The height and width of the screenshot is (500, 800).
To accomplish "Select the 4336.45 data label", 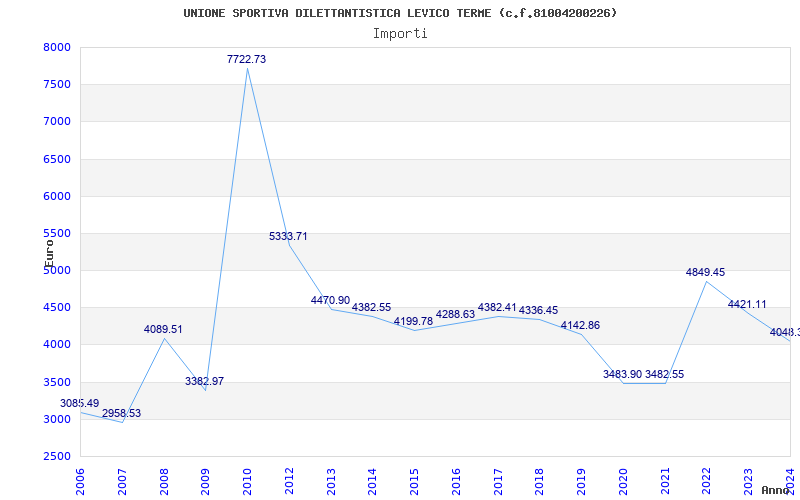I will (x=538, y=310).
